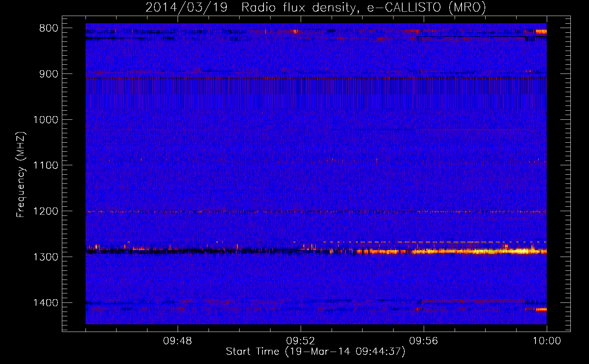This screenshot has height=364, width=589.
Task: Click the 900 frequency axis label
Action: coord(48,74)
